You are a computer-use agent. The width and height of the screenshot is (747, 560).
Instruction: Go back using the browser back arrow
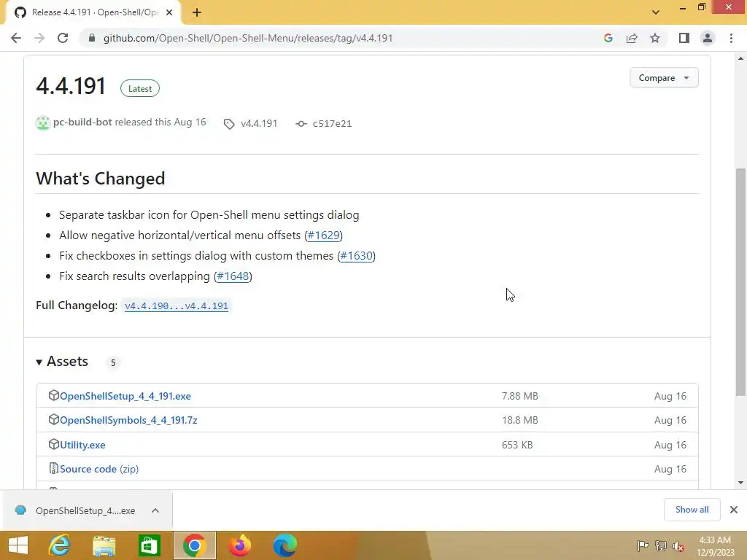tap(16, 38)
